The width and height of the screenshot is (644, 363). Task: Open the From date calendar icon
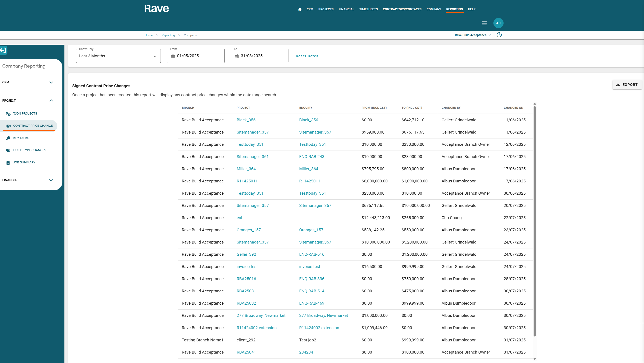[x=173, y=56]
